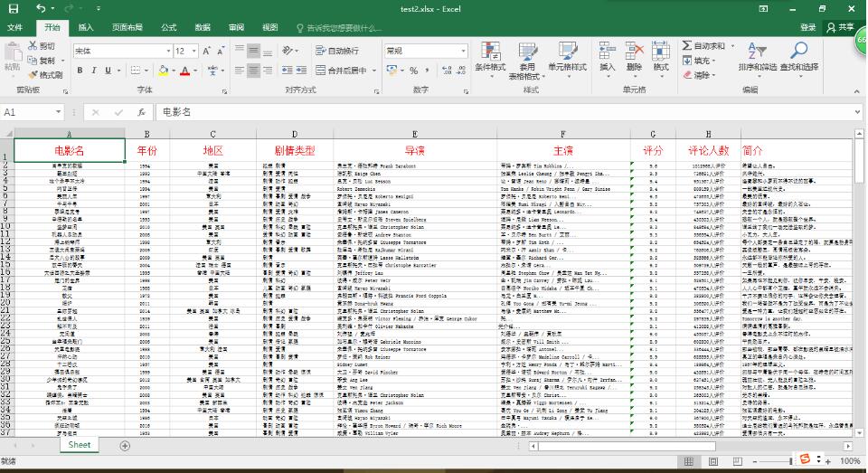The height and width of the screenshot is (473, 868).
Task: Click the Undo arrow icon
Action: 41,8
